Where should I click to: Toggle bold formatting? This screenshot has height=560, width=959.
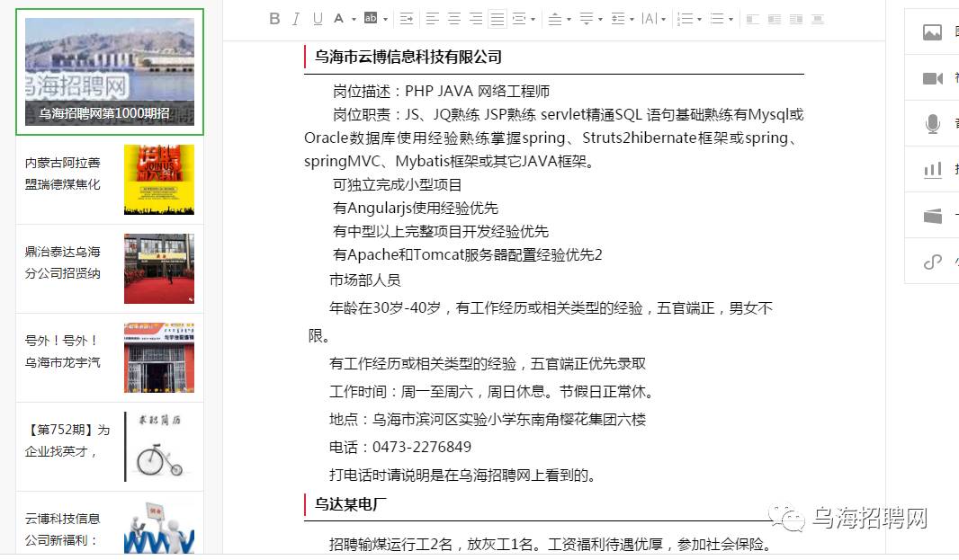pos(274,19)
